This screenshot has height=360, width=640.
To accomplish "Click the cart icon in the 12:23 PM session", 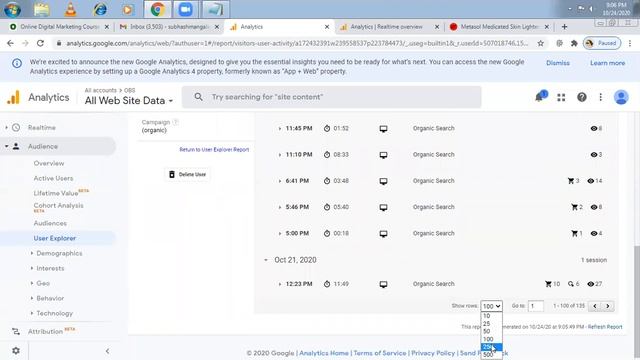I will pos(548,284).
